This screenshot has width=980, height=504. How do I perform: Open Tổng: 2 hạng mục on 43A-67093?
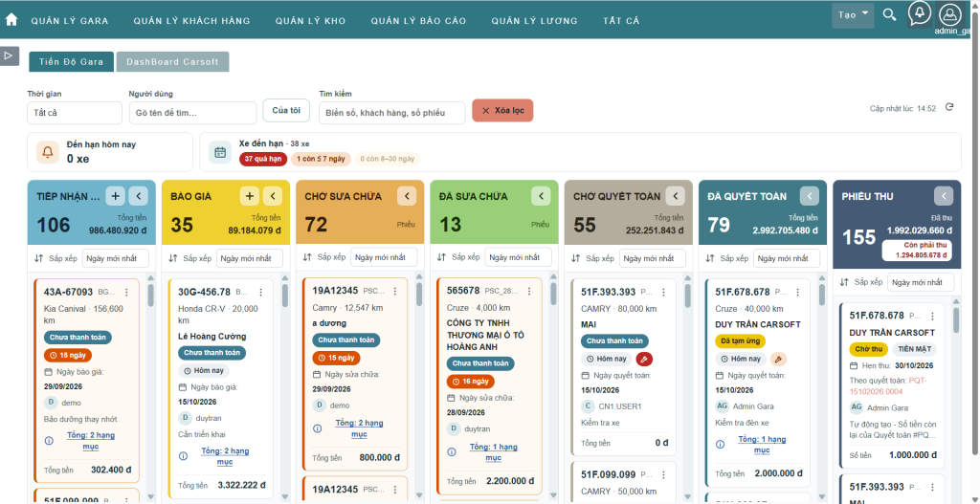click(x=91, y=441)
